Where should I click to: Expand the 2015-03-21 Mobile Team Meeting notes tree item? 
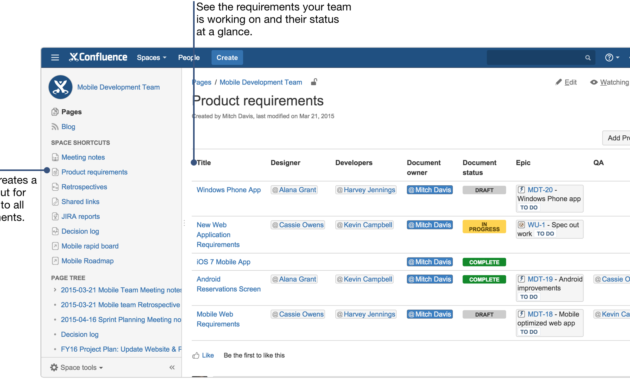tap(55, 290)
